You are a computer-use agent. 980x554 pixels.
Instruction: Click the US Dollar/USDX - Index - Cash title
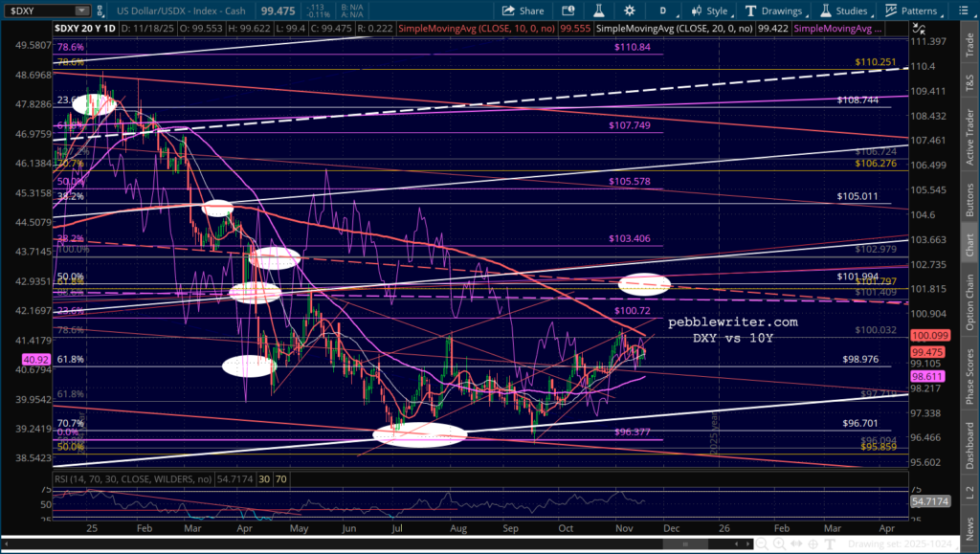tap(183, 11)
